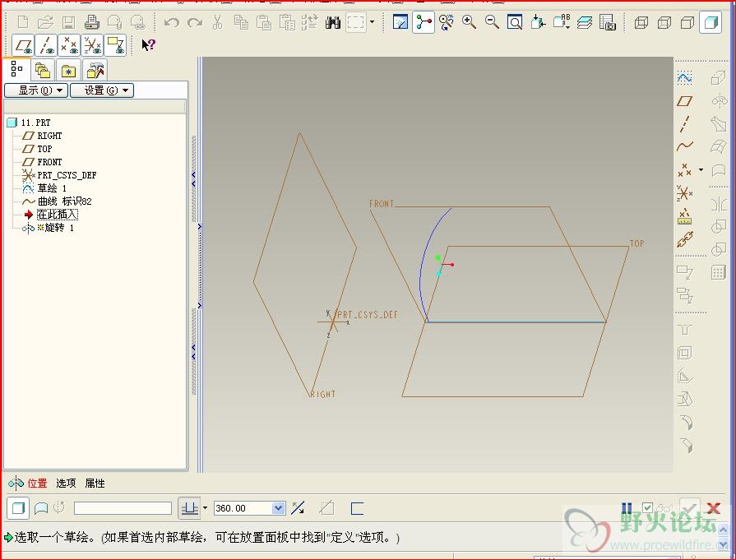Click the Zoom In magnifier icon

(470, 22)
